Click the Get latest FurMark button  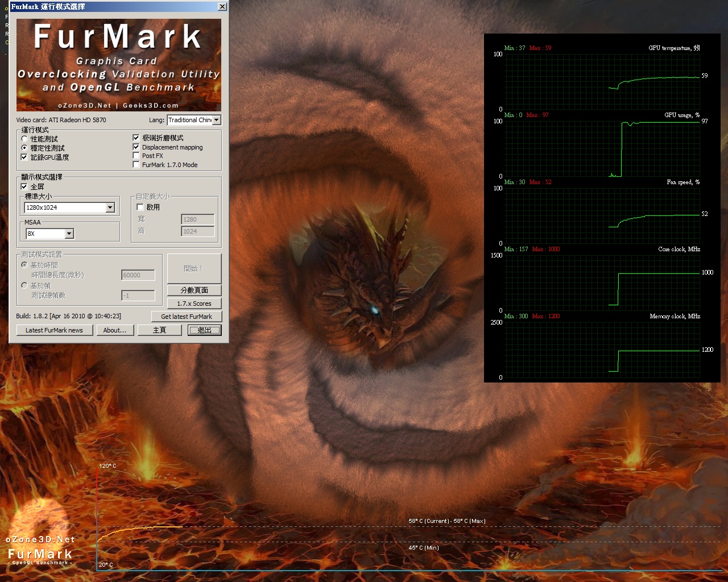(x=187, y=317)
